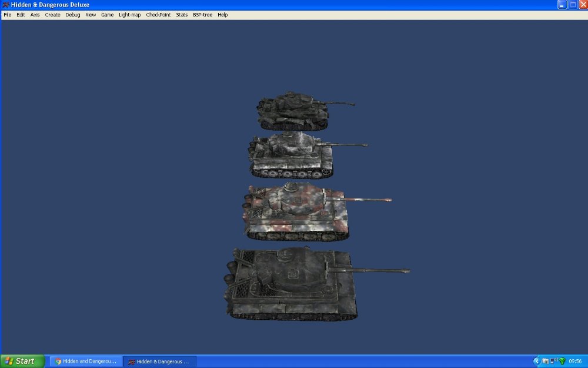Image resolution: width=588 pixels, height=368 pixels.
Task: Click the green wireless signal tray icon
Action: point(562,361)
